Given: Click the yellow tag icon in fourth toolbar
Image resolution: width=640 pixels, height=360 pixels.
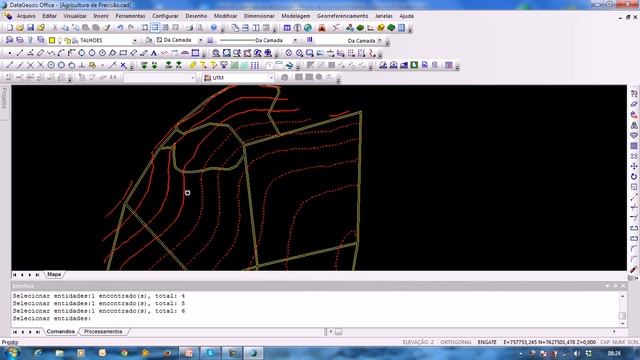Looking at the screenshot, I should (x=193, y=65).
